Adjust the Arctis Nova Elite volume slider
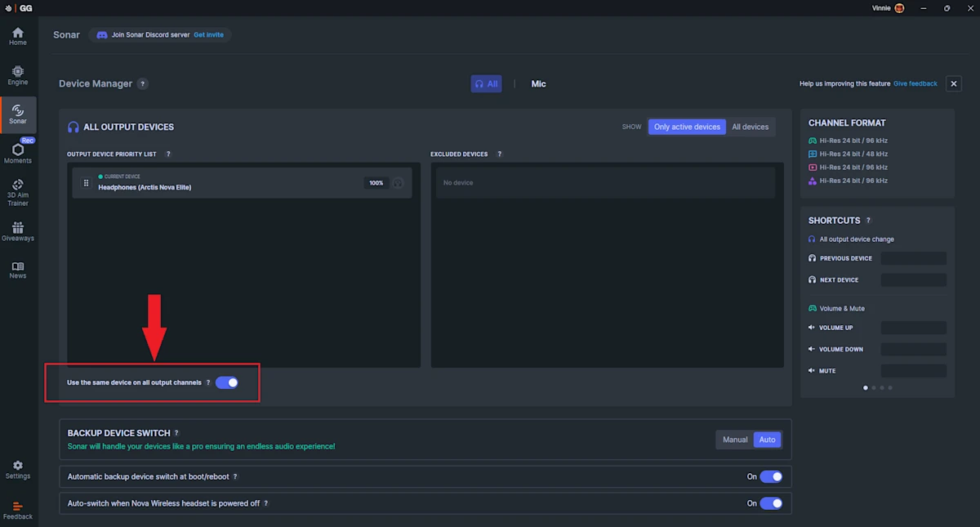The height and width of the screenshot is (527, 980). point(376,182)
